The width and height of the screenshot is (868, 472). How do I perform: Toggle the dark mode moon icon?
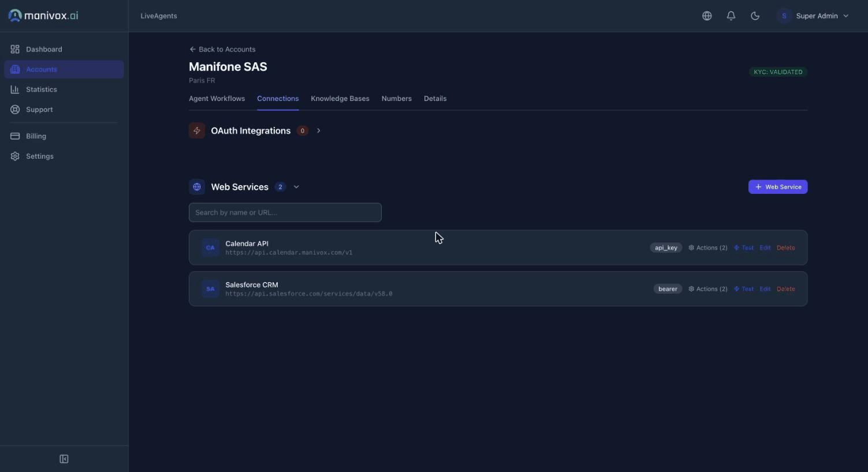point(755,16)
